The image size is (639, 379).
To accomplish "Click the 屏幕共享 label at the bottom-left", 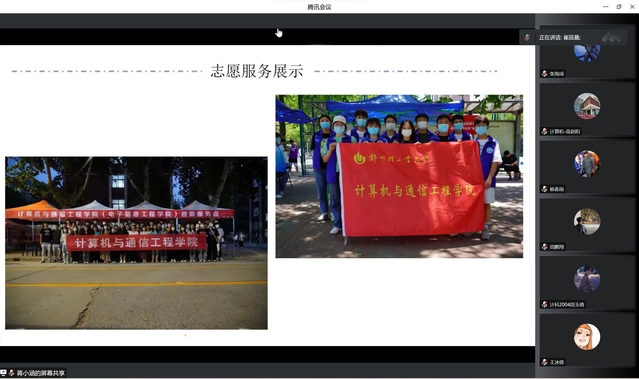I will [41, 373].
